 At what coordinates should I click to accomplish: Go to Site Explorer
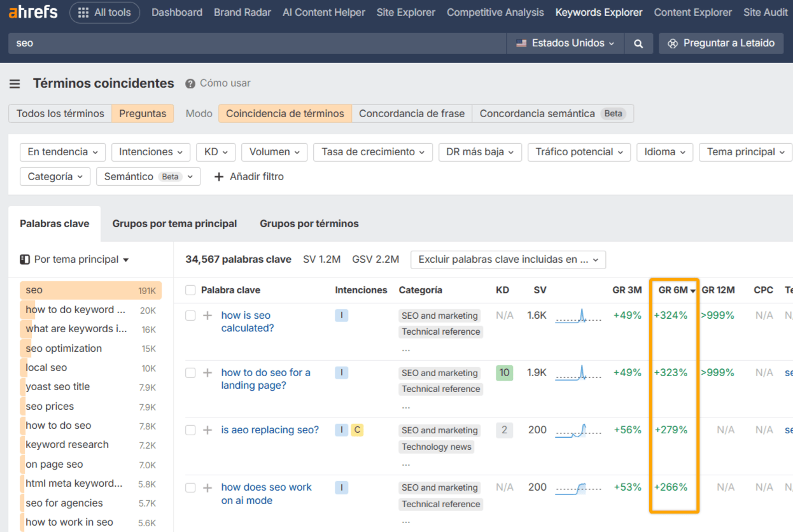tap(406, 12)
